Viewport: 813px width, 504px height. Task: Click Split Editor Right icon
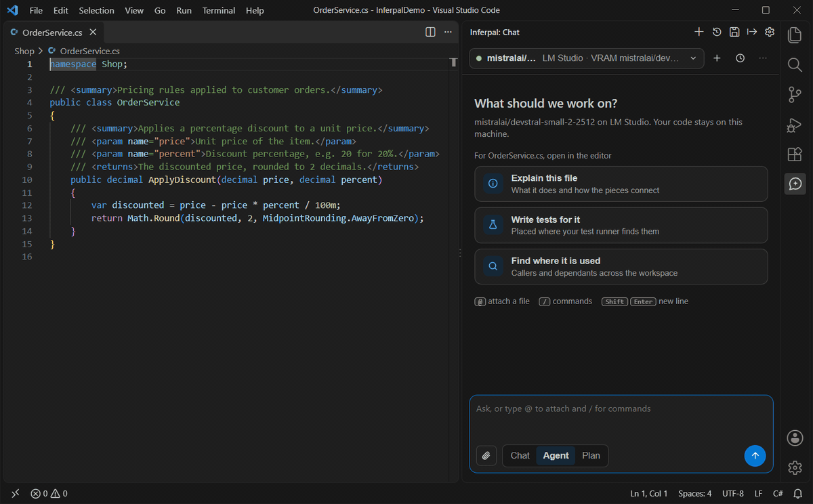click(x=430, y=32)
